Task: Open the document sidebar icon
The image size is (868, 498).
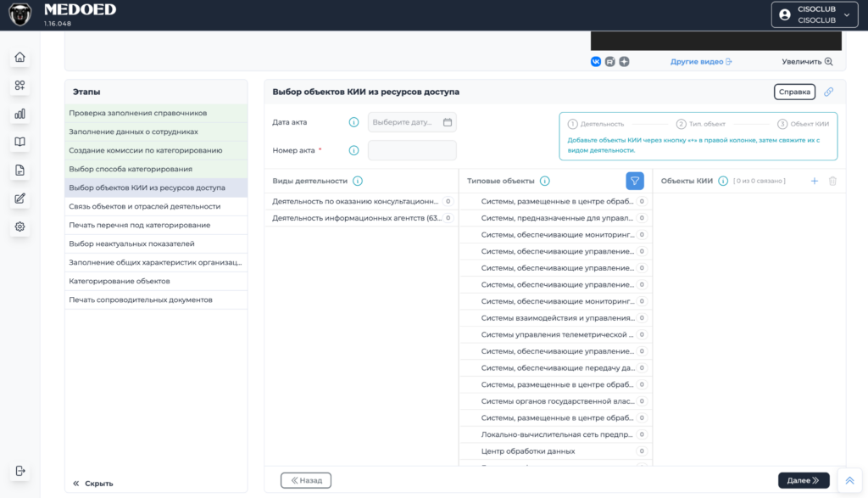Action: 20,170
